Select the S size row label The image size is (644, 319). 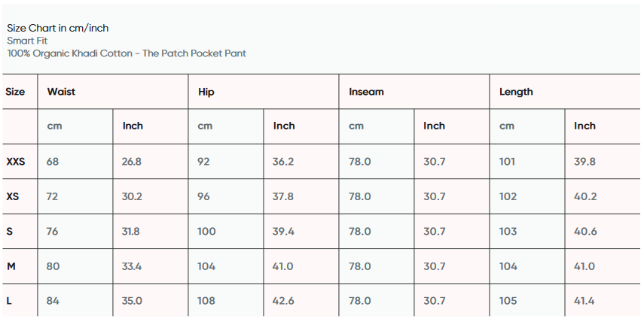click(9, 231)
